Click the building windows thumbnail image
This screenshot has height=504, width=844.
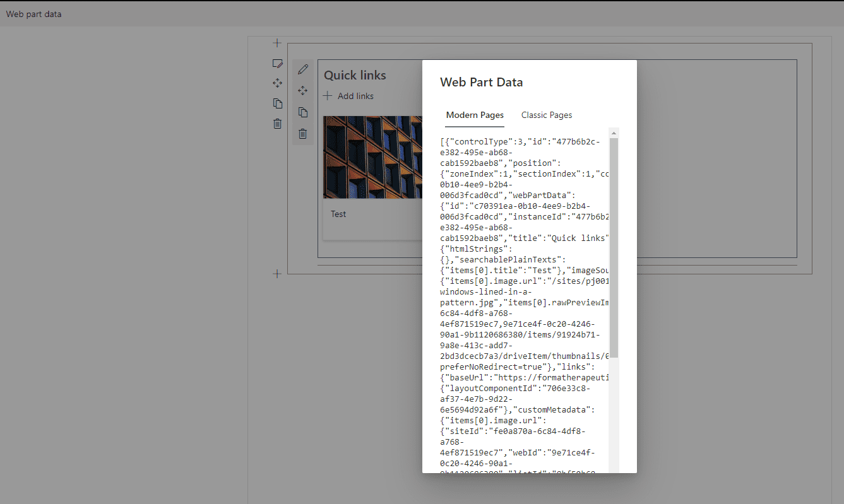click(372, 157)
